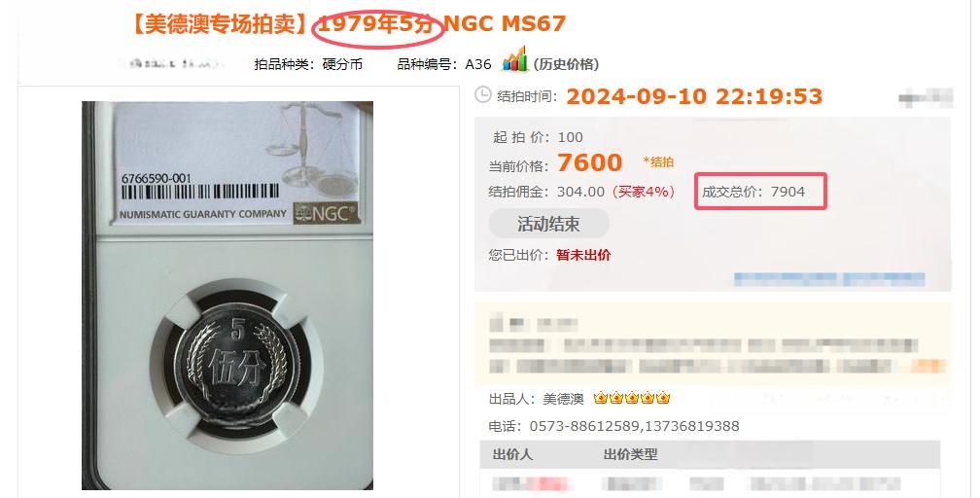Open the 历史价格 link

tap(566, 64)
